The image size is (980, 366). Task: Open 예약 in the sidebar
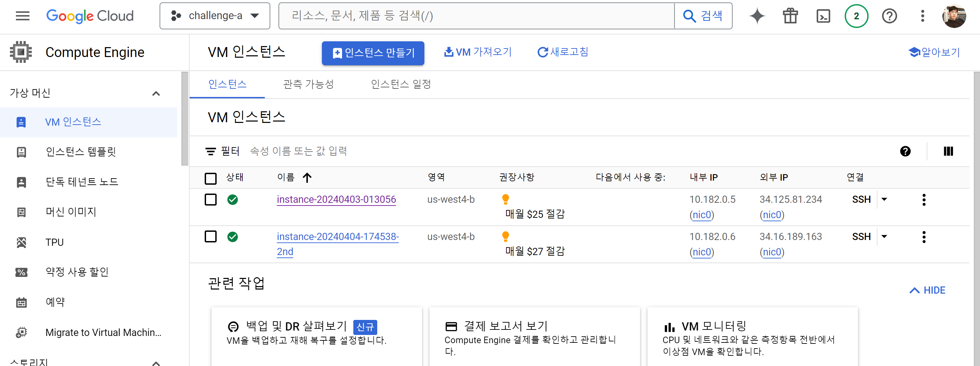pos(88,302)
